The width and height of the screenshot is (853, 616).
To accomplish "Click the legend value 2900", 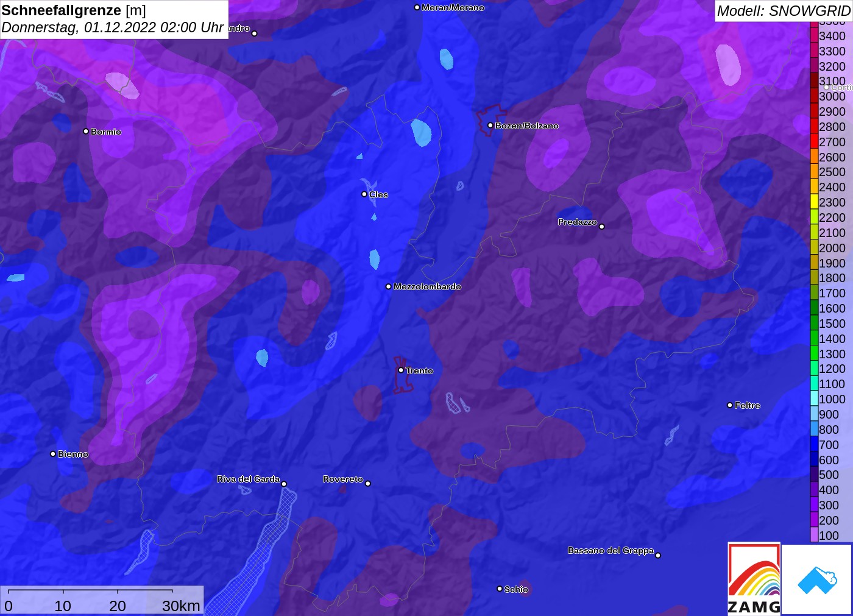I will click(x=832, y=112).
